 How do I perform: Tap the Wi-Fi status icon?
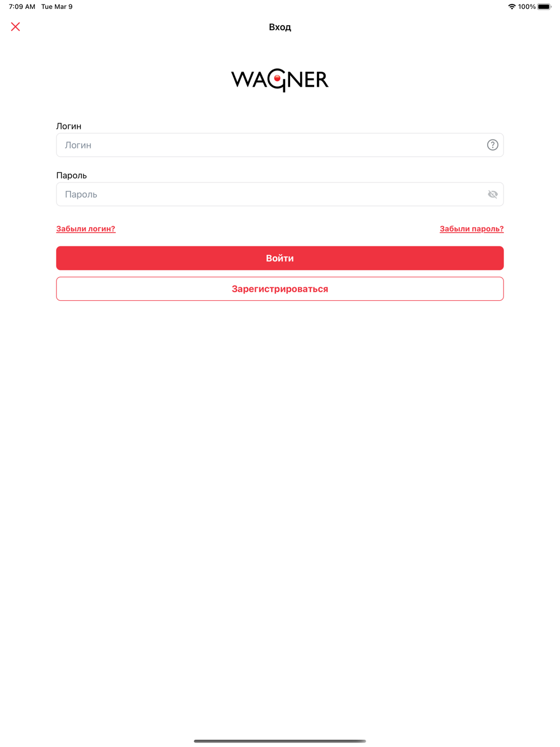[512, 7]
